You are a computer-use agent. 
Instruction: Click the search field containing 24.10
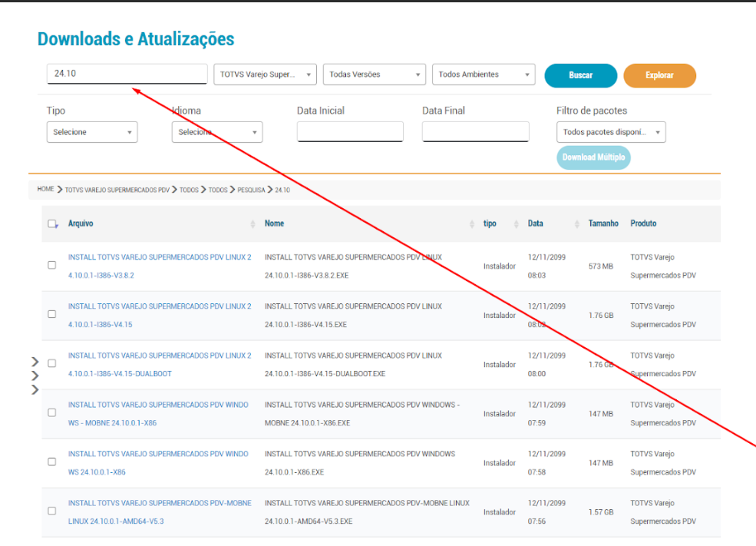pyautogui.click(x=127, y=74)
